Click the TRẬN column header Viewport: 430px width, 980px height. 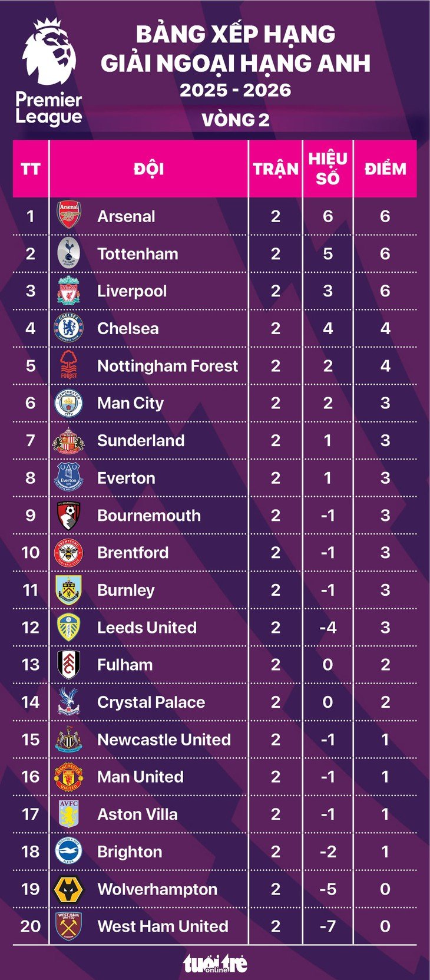pos(276,169)
